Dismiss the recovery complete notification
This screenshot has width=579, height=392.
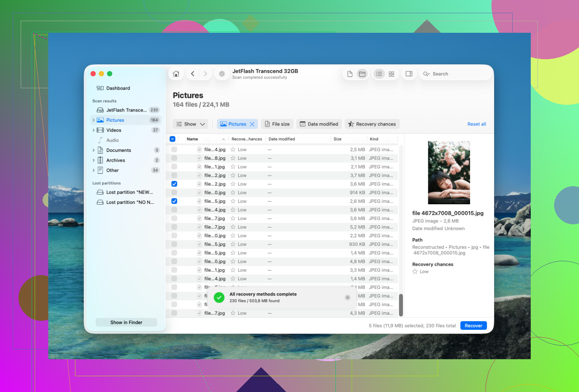tap(348, 297)
